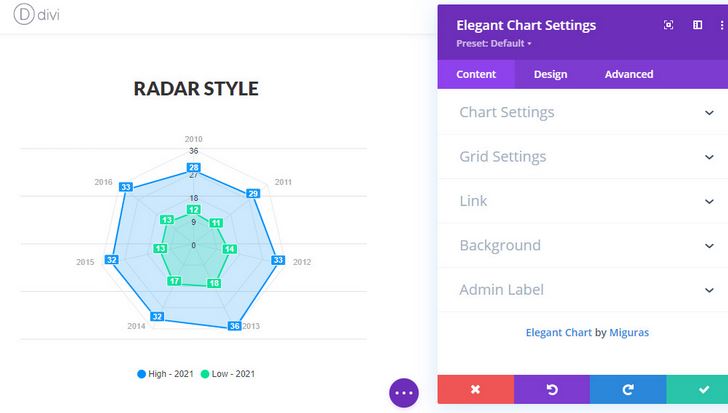Click the snap modal to sidebar icon
728x413 pixels.
pyautogui.click(x=697, y=25)
